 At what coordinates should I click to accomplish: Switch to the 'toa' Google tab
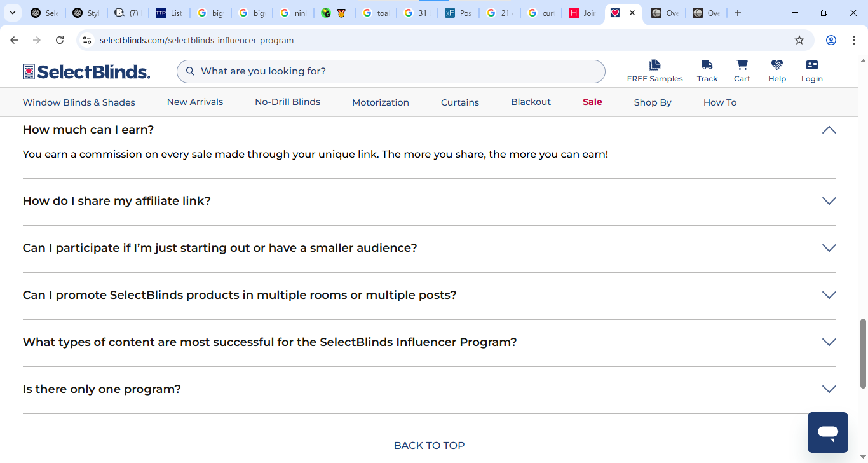377,13
